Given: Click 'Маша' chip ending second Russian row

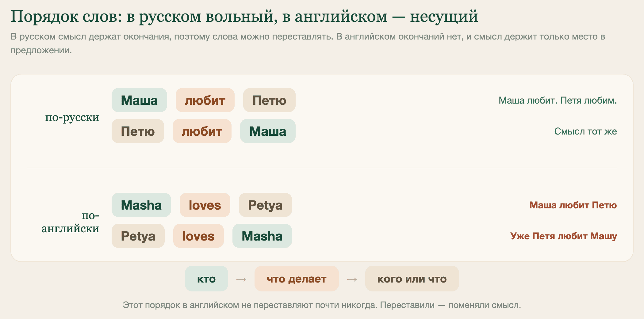Looking at the screenshot, I should pyautogui.click(x=268, y=131).
